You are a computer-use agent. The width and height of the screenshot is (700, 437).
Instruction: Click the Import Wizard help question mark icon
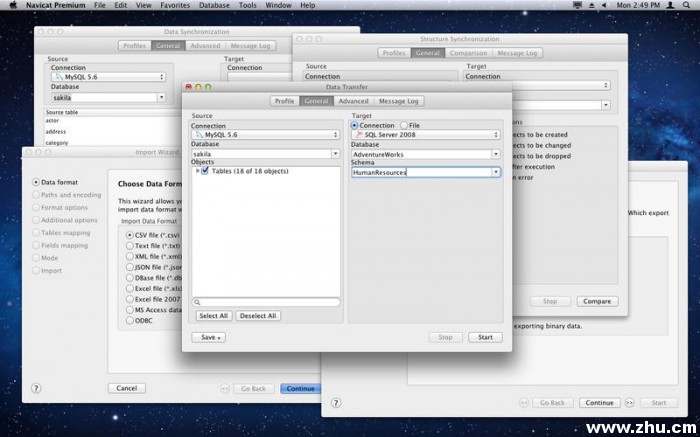(x=36, y=388)
